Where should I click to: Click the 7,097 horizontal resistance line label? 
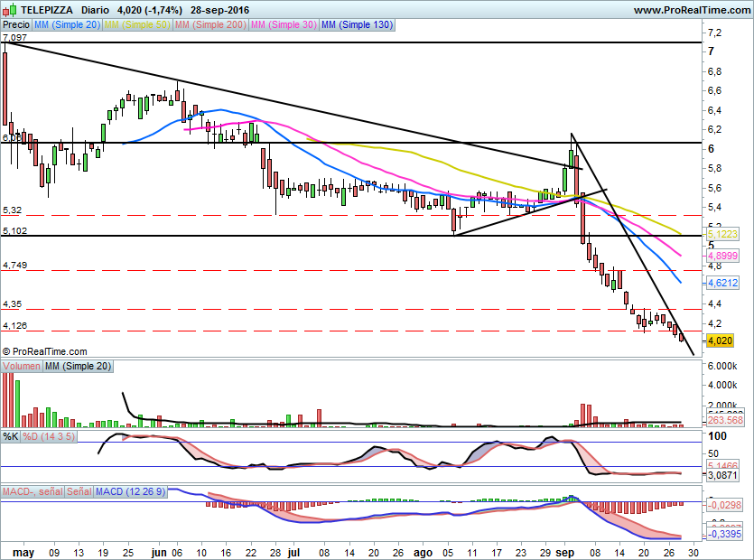click(x=15, y=38)
